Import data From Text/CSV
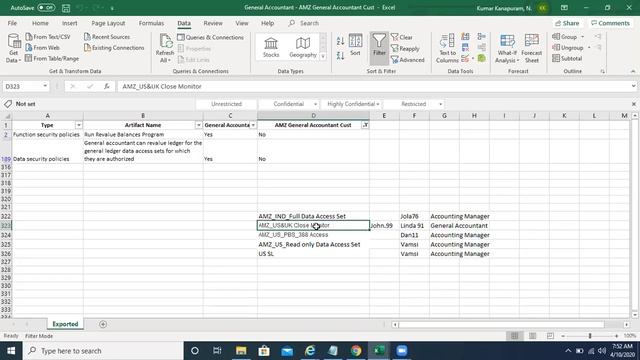This screenshot has width=640, height=360. 48,37
